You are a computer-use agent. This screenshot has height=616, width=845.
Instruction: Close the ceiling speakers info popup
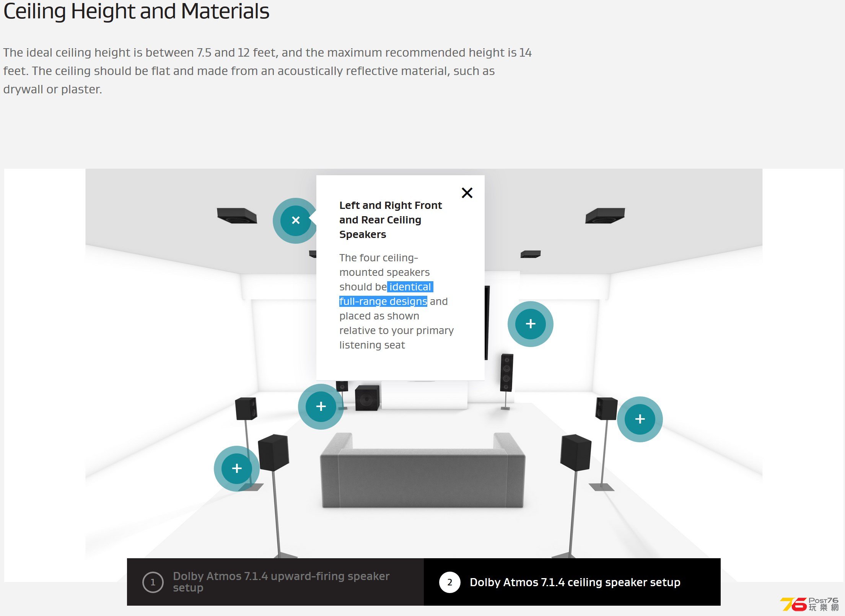(467, 192)
